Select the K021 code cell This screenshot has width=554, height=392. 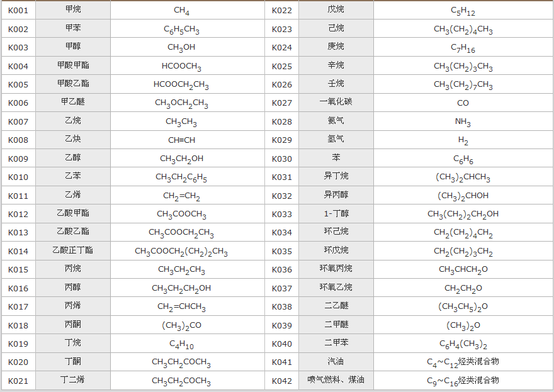[x=18, y=381]
